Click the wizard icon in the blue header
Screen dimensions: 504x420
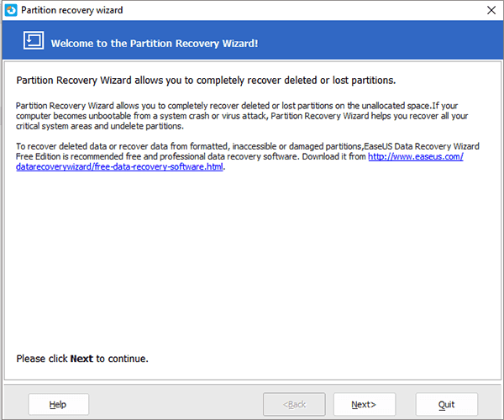pyautogui.click(x=33, y=41)
